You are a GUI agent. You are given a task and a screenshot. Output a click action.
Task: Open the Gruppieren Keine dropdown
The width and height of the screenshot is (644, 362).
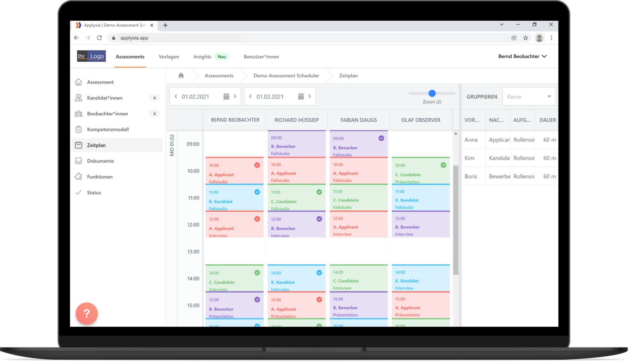pyautogui.click(x=529, y=97)
